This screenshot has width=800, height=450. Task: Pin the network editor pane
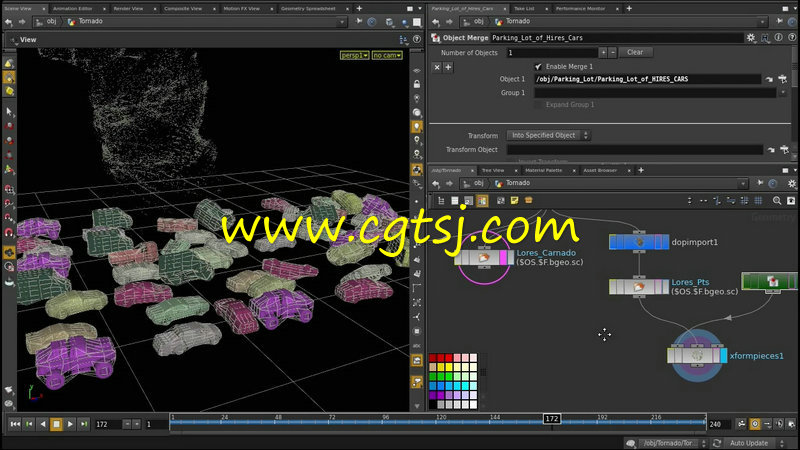(760, 183)
